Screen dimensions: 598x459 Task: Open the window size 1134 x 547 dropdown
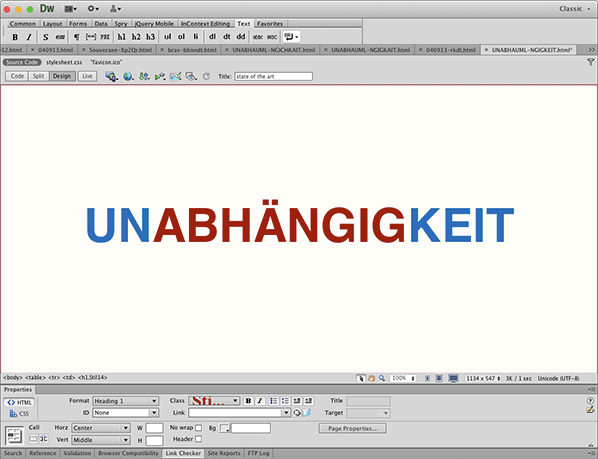pos(483,379)
